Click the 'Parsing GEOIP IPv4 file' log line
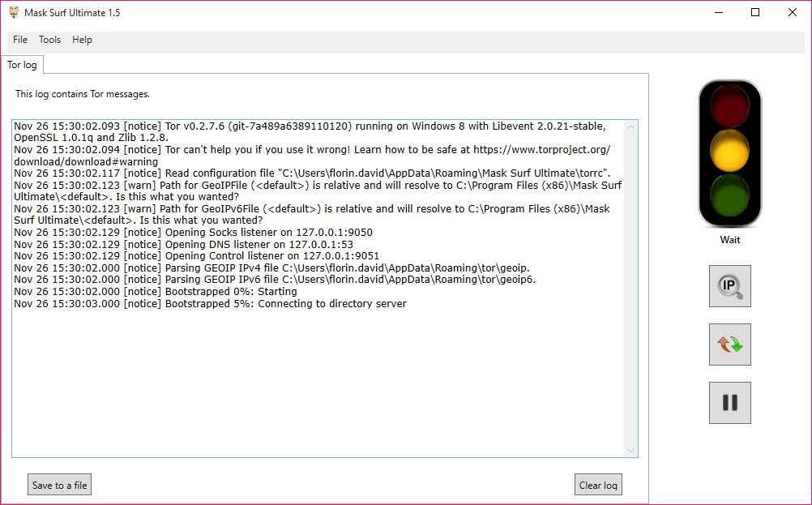 [271, 267]
